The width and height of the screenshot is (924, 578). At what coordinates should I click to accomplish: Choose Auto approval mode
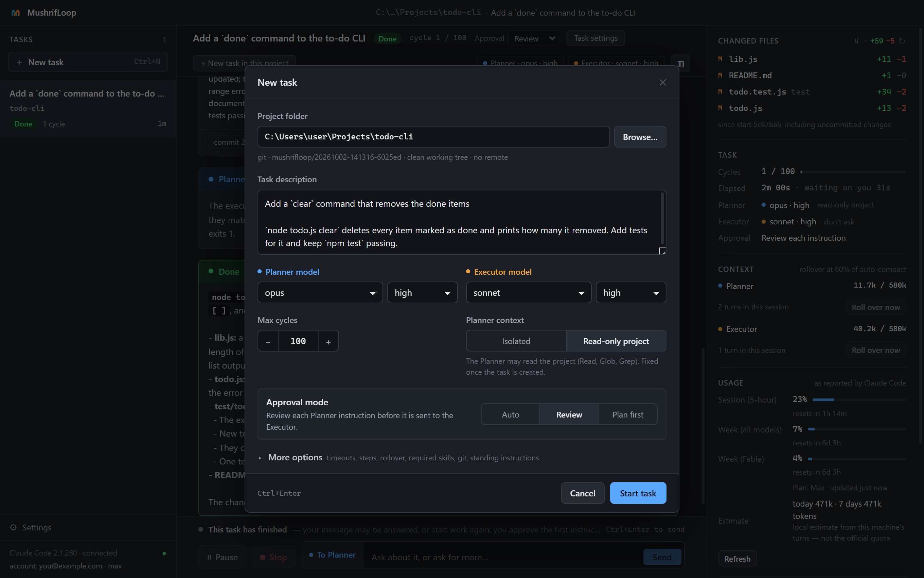pos(511,414)
